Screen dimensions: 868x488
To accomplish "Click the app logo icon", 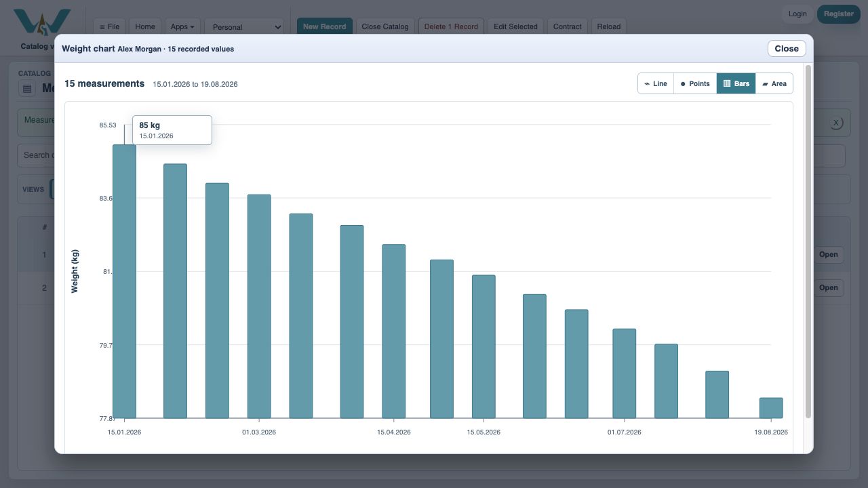I will (x=42, y=22).
